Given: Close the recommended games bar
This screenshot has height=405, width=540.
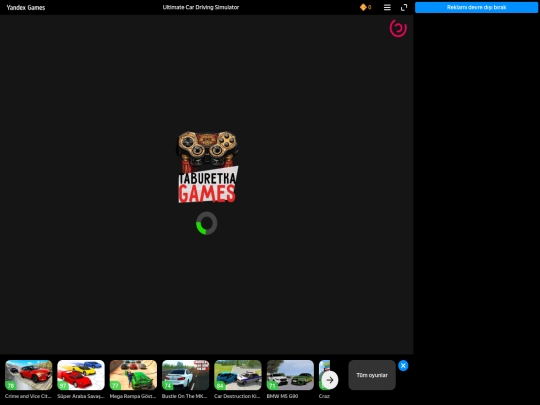Looking at the screenshot, I should [x=403, y=365].
